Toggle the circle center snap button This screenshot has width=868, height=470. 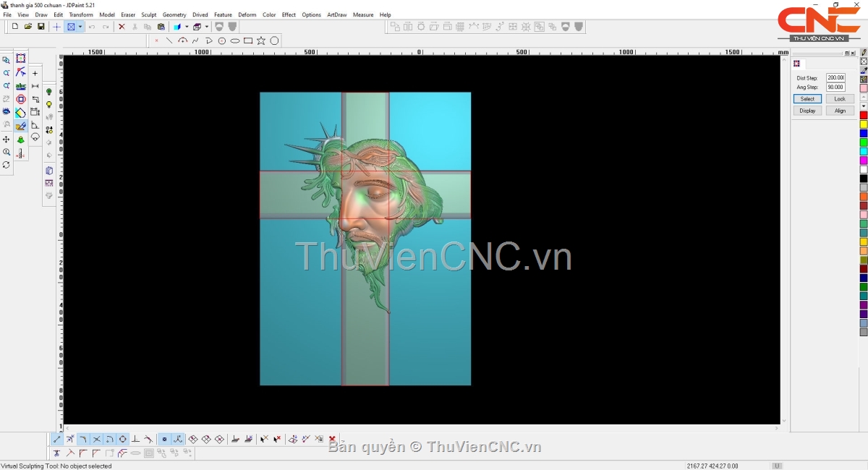click(122, 439)
